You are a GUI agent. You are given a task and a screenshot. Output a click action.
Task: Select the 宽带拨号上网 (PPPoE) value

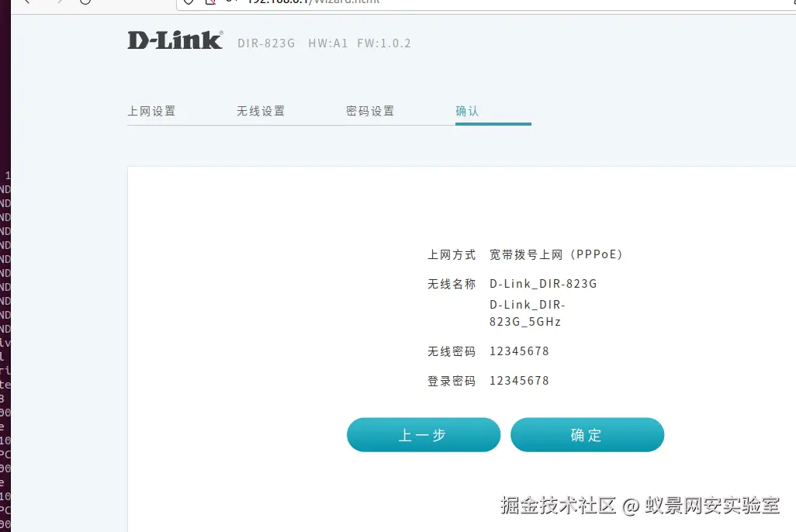(555, 255)
